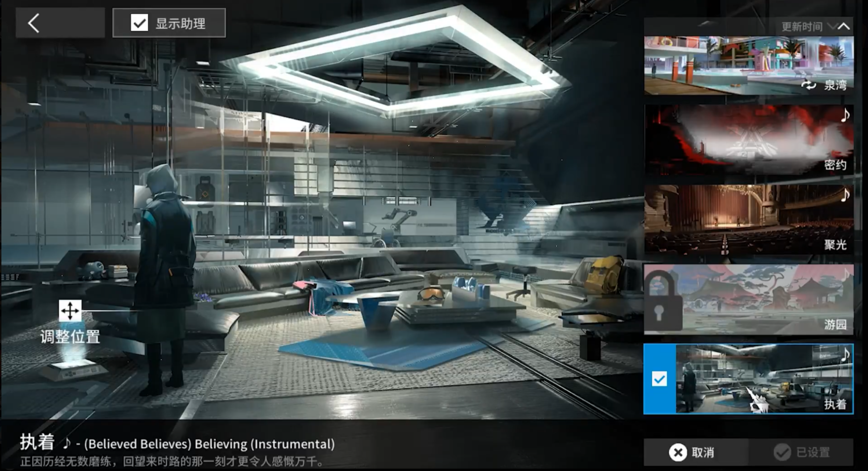Toggle the blue checkmark on 执着
Image resolution: width=868 pixels, height=471 pixels.
(659, 379)
